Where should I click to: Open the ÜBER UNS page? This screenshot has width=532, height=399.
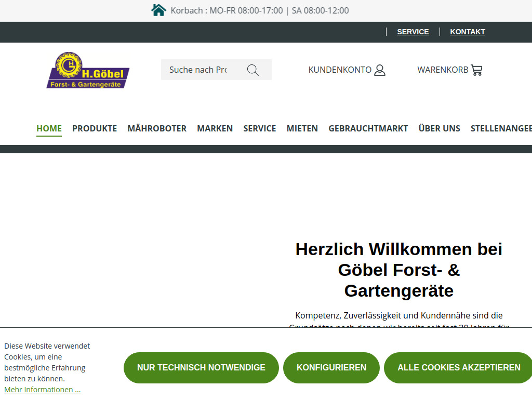(439, 128)
